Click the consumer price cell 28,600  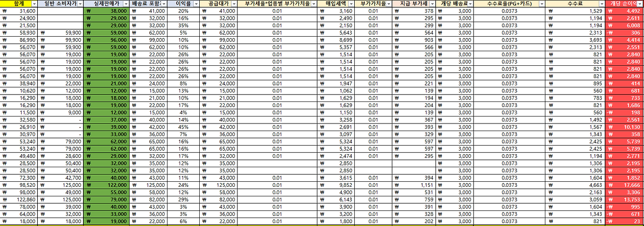click(61, 156)
